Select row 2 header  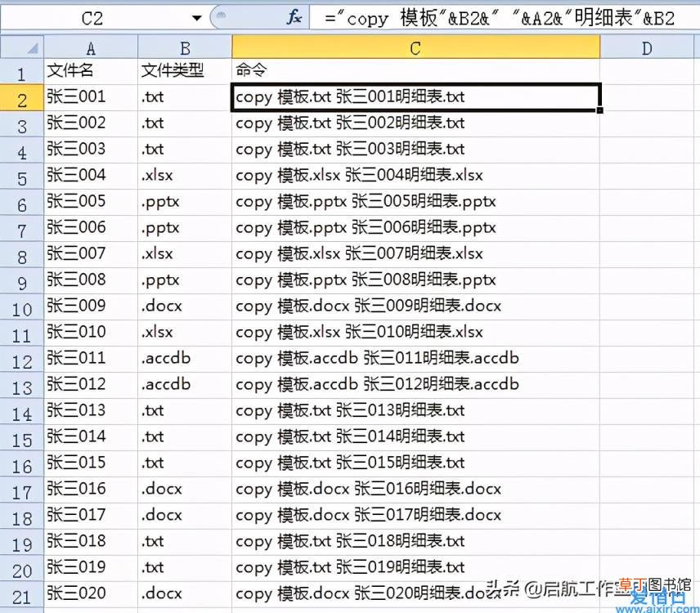pyautogui.click(x=22, y=98)
